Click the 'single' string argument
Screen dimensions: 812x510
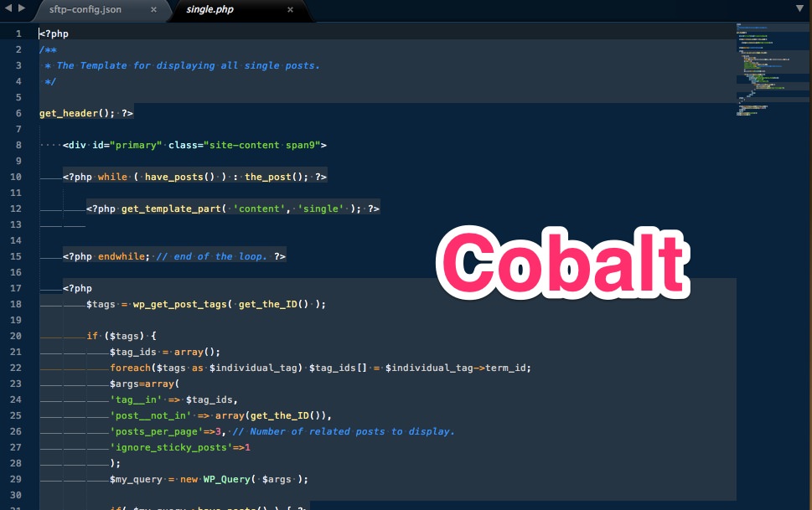pyautogui.click(x=321, y=209)
